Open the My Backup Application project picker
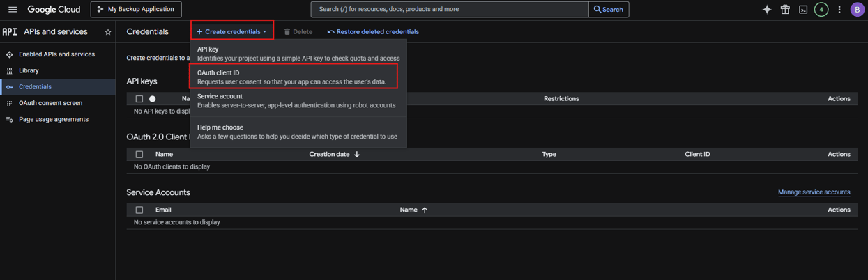Screen dimensions: 868x280 coord(136,10)
